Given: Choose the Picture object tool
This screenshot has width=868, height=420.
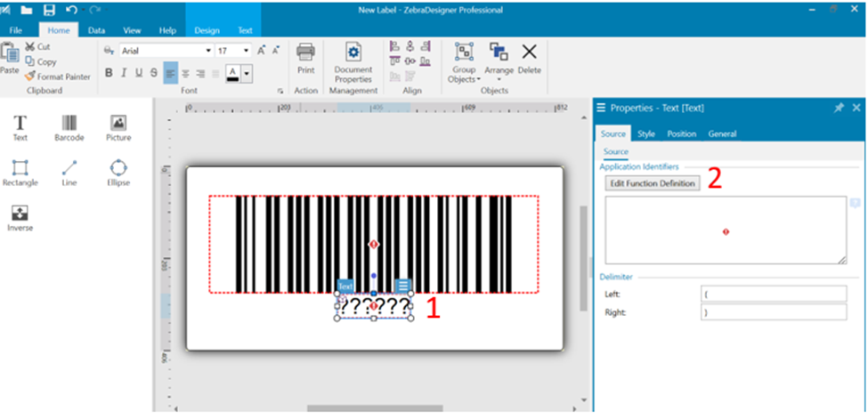Looking at the screenshot, I should [118, 126].
